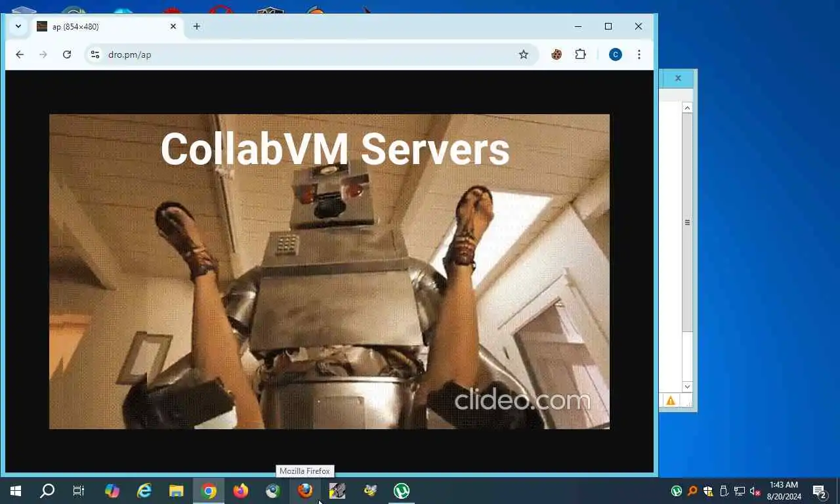Open the Extensions puzzle menu

coord(580,54)
